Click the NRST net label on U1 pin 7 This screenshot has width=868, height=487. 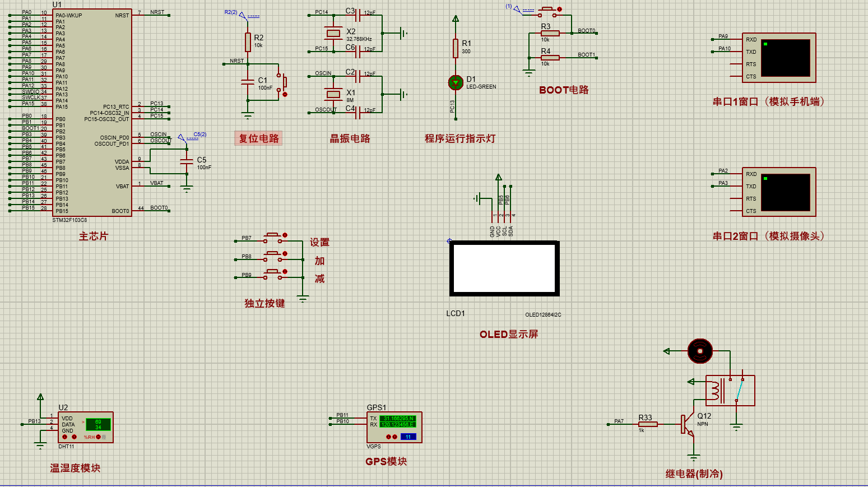pyautogui.click(x=157, y=12)
